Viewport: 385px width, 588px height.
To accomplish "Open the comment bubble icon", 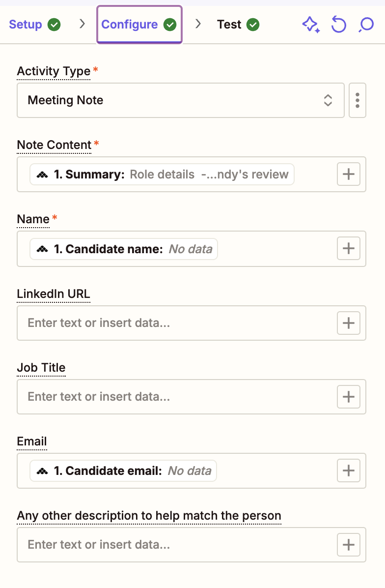I will (366, 25).
